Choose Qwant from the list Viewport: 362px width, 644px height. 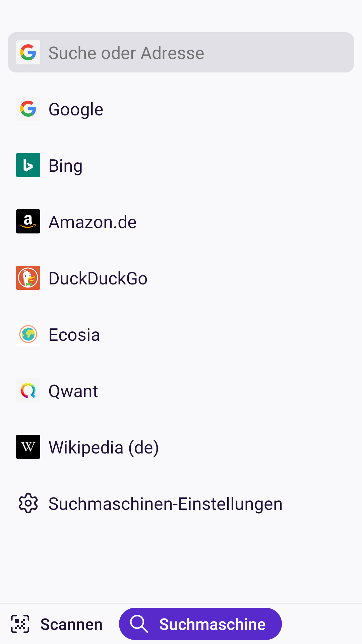73,391
